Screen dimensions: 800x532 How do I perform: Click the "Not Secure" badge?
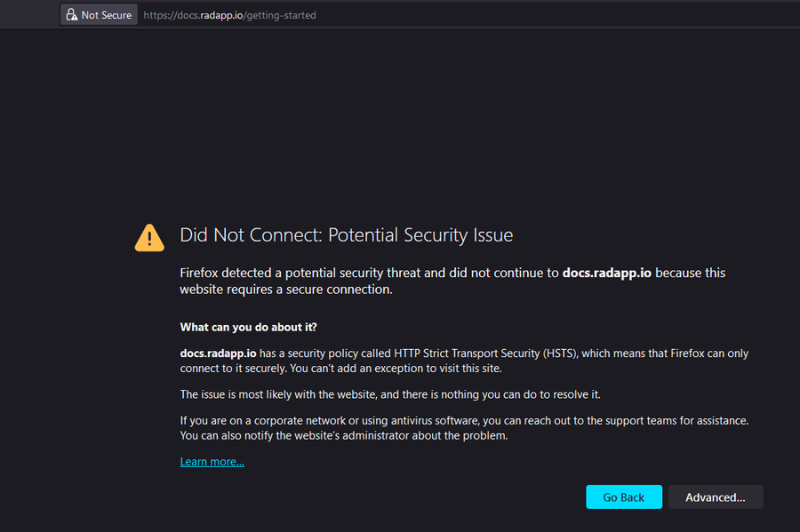click(98, 13)
